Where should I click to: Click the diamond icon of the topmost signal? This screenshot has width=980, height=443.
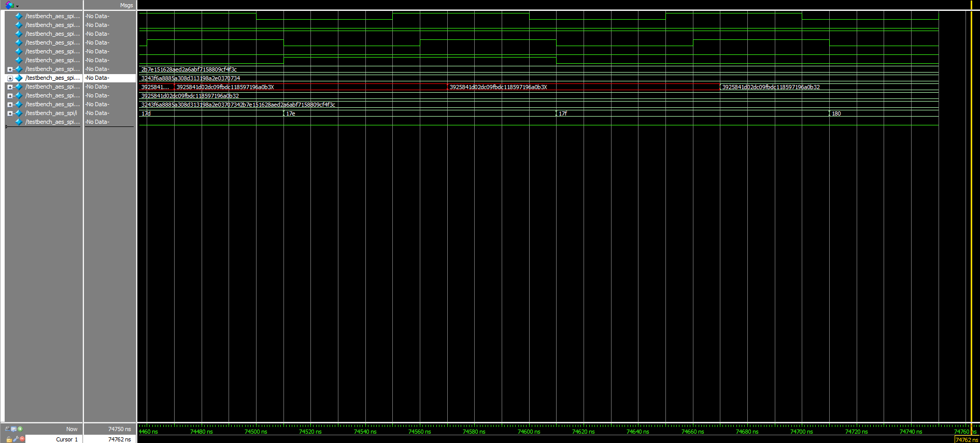(19, 16)
